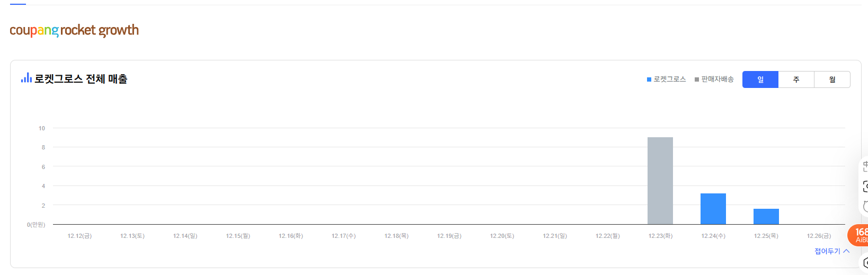Click the 12.26(금) date label on axis
This screenshot has height=275, width=868.
(x=819, y=236)
